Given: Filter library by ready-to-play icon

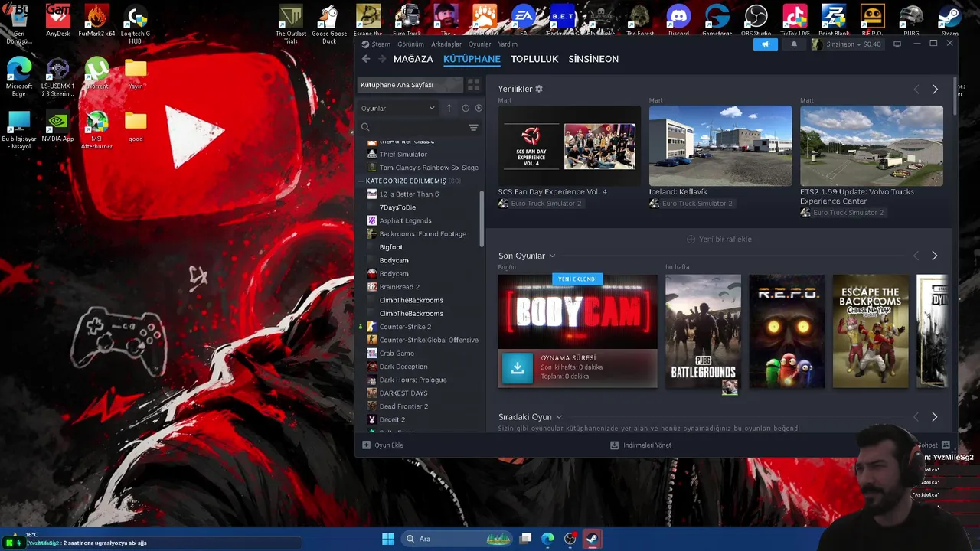Looking at the screenshot, I should 479,108.
